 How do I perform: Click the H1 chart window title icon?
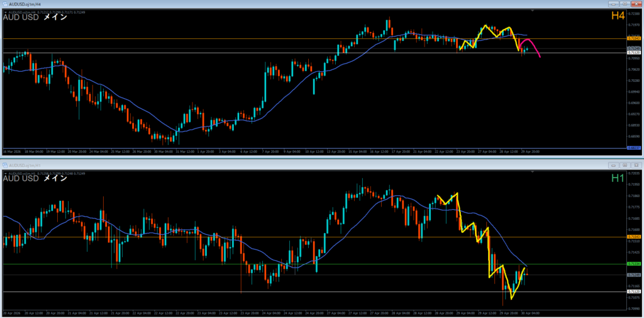click(x=5, y=165)
